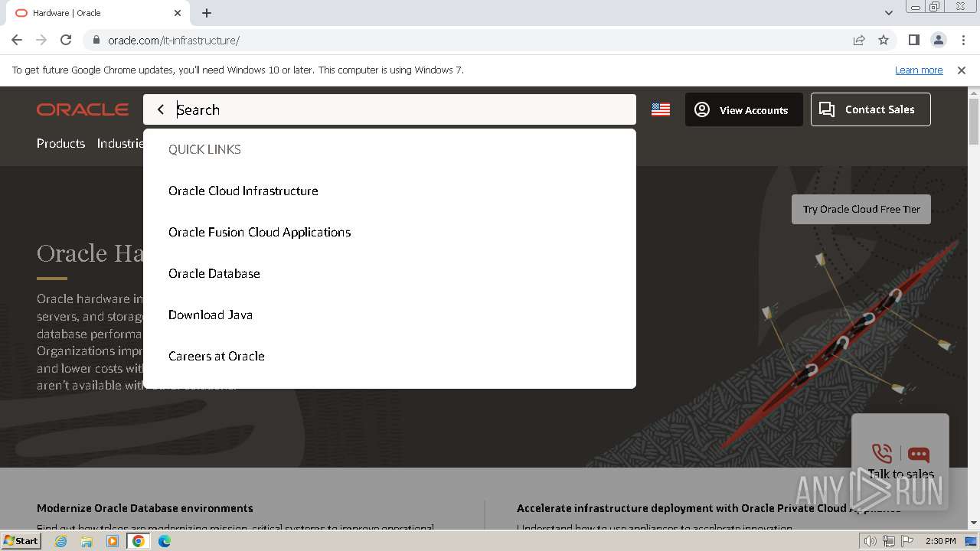
Task: Close the Hardware | Oracle tab
Action: pos(178,13)
